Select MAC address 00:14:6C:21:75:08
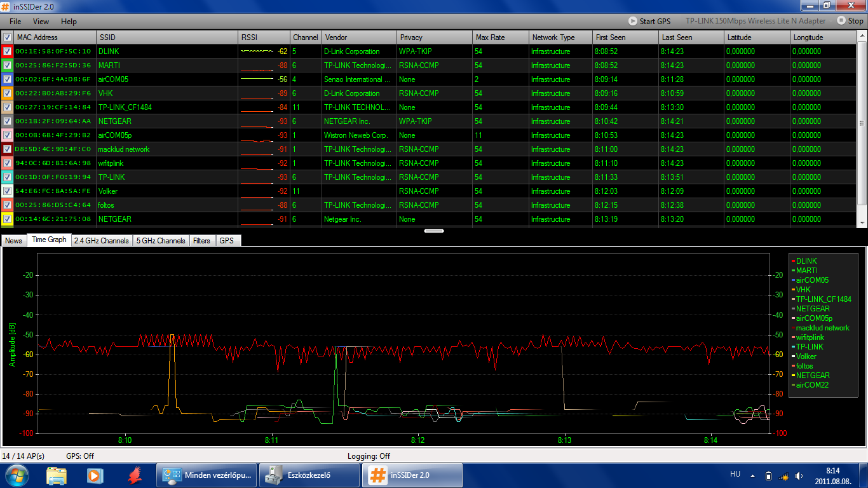The image size is (868, 488). (x=53, y=219)
